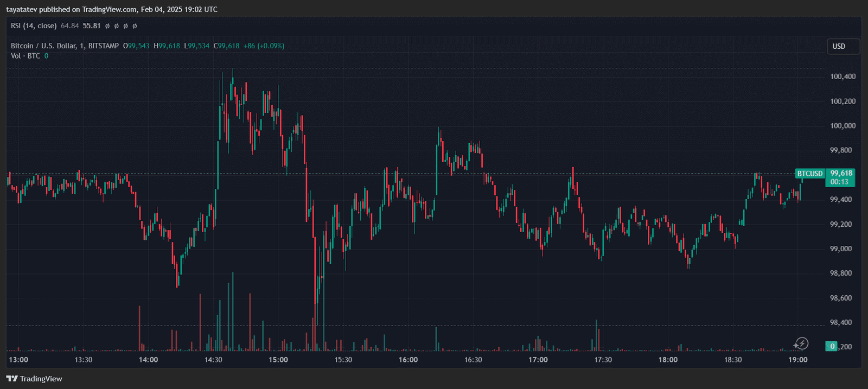Click the open price O99,543

click(x=136, y=46)
